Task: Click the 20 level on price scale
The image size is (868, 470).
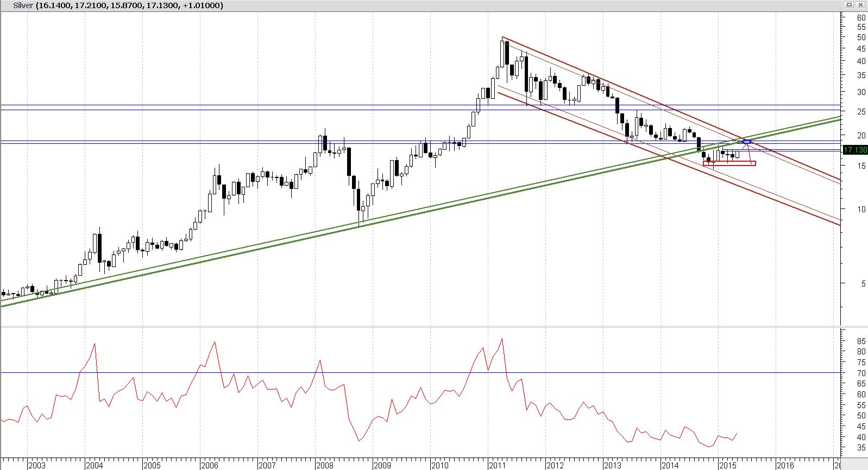Action: [x=861, y=136]
